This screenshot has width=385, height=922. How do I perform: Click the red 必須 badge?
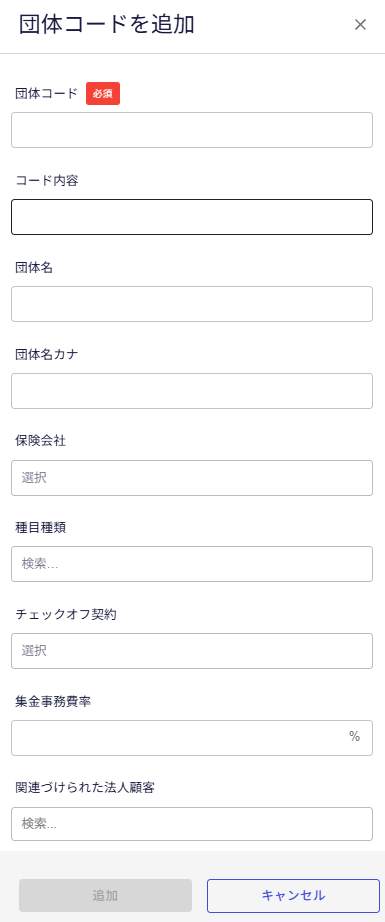(103, 93)
